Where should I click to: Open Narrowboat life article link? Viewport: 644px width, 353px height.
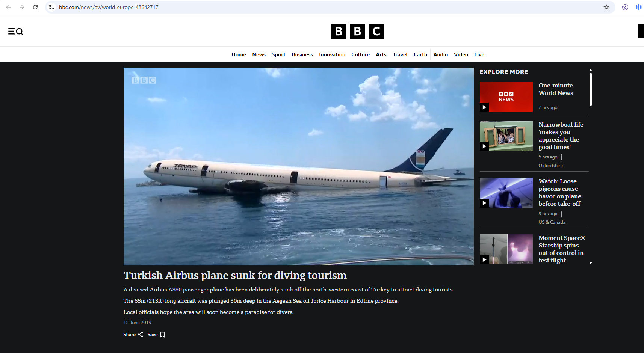[561, 136]
